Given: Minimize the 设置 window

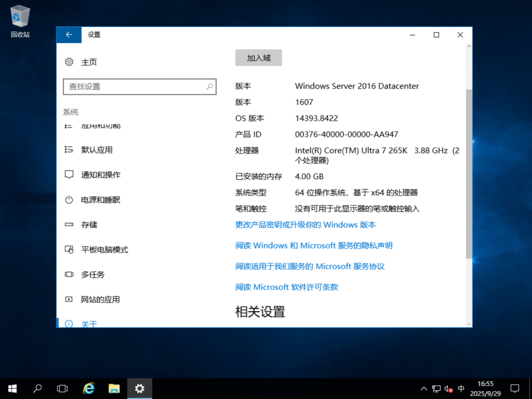Looking at the screenshot, I should 413,34.
